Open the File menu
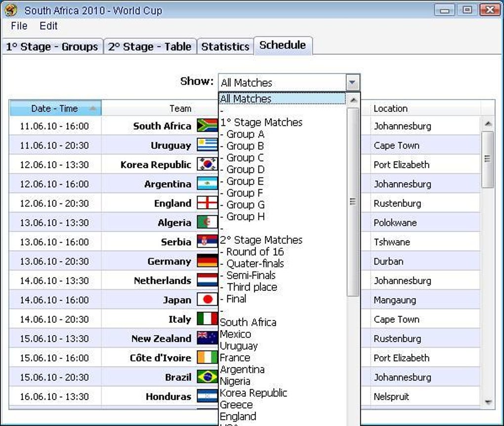This screenshot has width=504, height=426. (x=19, y=26)
